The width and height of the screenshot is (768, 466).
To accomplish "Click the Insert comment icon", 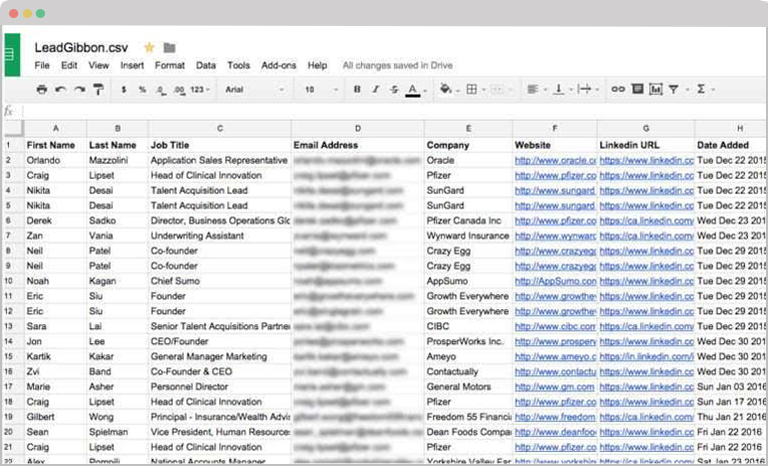I will [x=637, y=89].
